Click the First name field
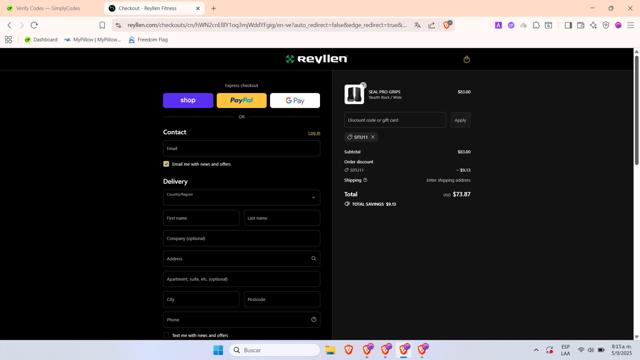The width and height of the screenshot is (640, 360). pos(201,218)
